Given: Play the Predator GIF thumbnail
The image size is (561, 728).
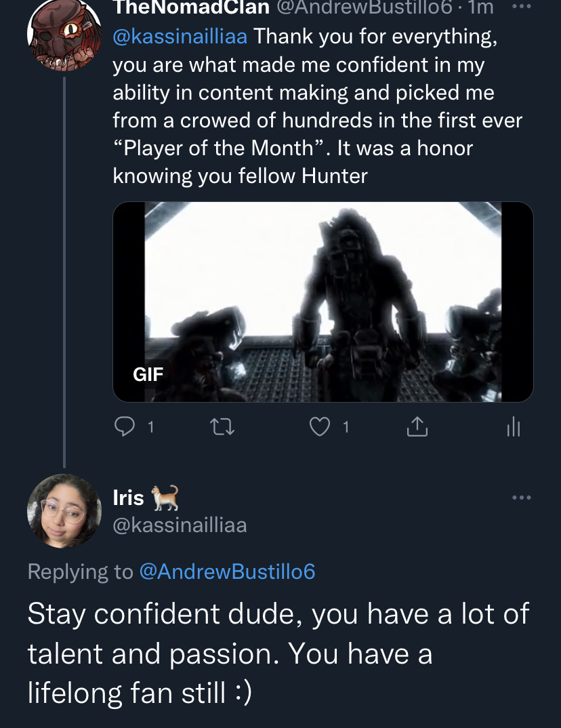Looking at the screenshot, I should click(323, 302).
